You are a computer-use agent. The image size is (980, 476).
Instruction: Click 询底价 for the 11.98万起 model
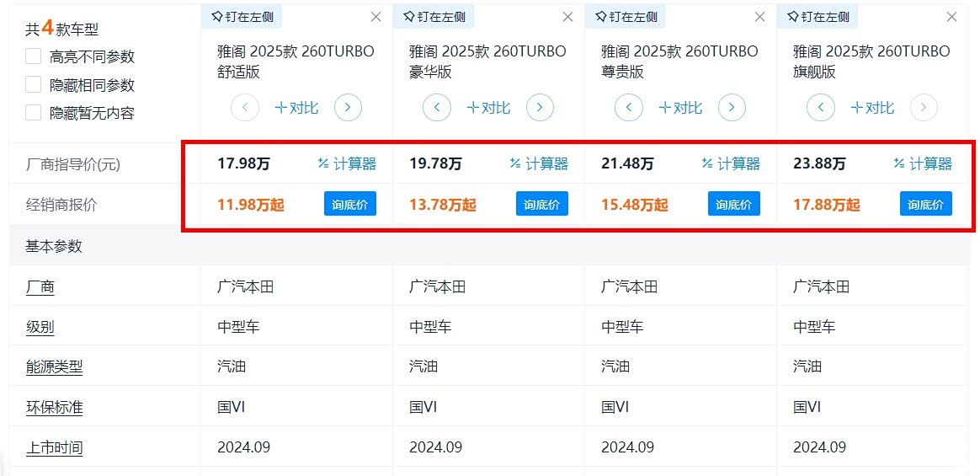click(350, 205)
